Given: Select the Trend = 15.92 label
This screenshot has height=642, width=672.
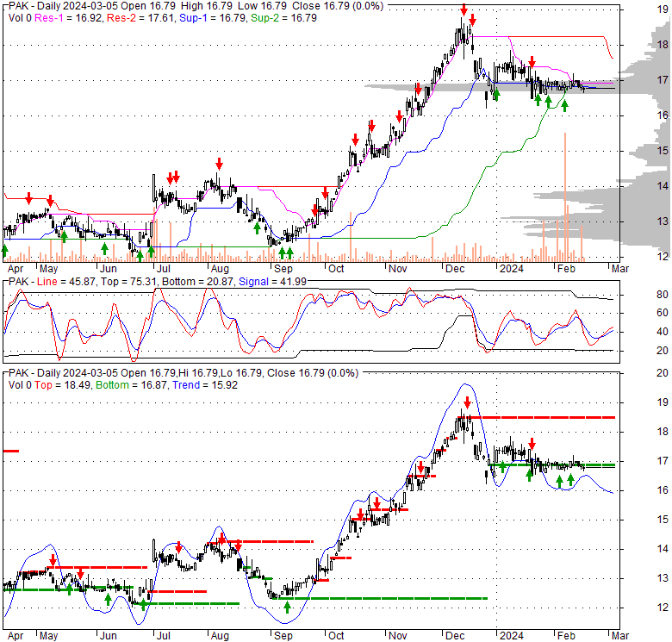Looking at the screenshot, I should (x=205, y=385).
